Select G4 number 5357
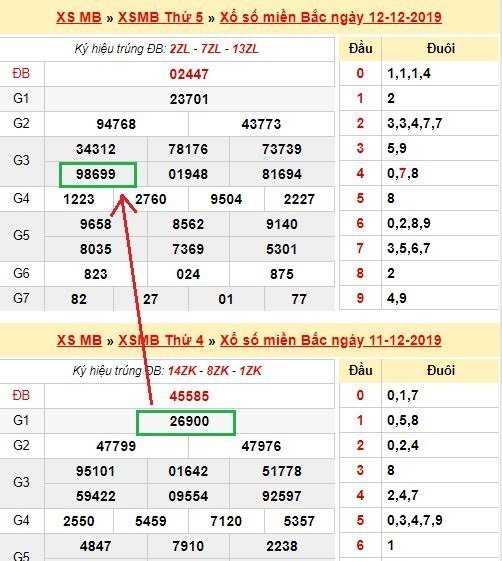 pos(299,521)
